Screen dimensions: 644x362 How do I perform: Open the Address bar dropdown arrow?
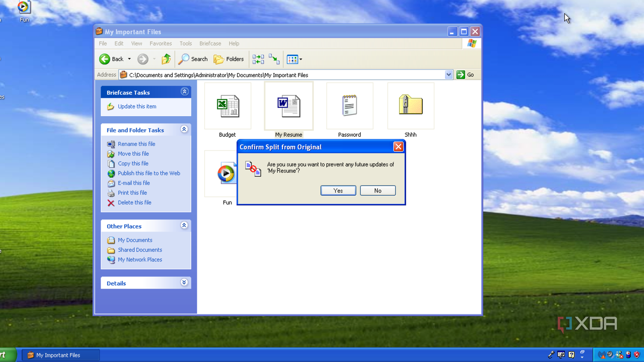point(449,74)
